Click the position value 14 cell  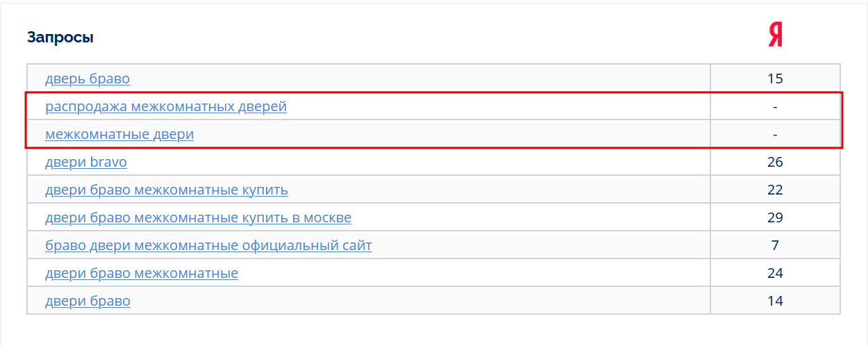[x=775, y=301]
